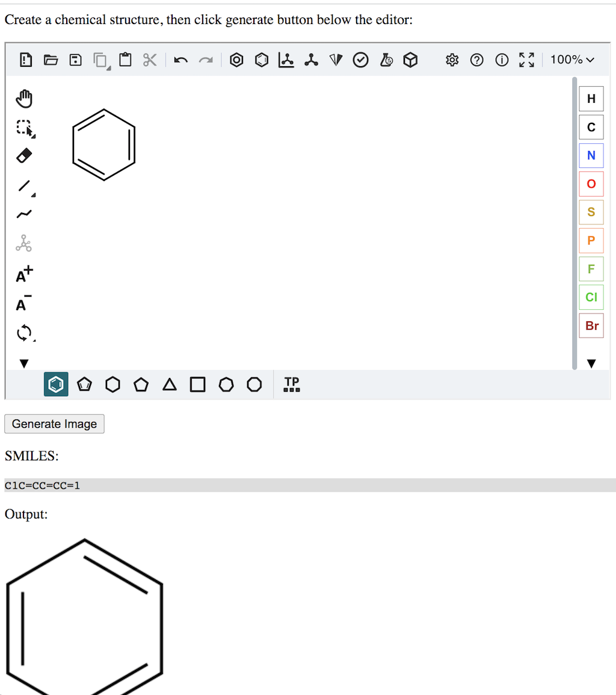Open the 3D Viewer cube icon

point(410,60)
